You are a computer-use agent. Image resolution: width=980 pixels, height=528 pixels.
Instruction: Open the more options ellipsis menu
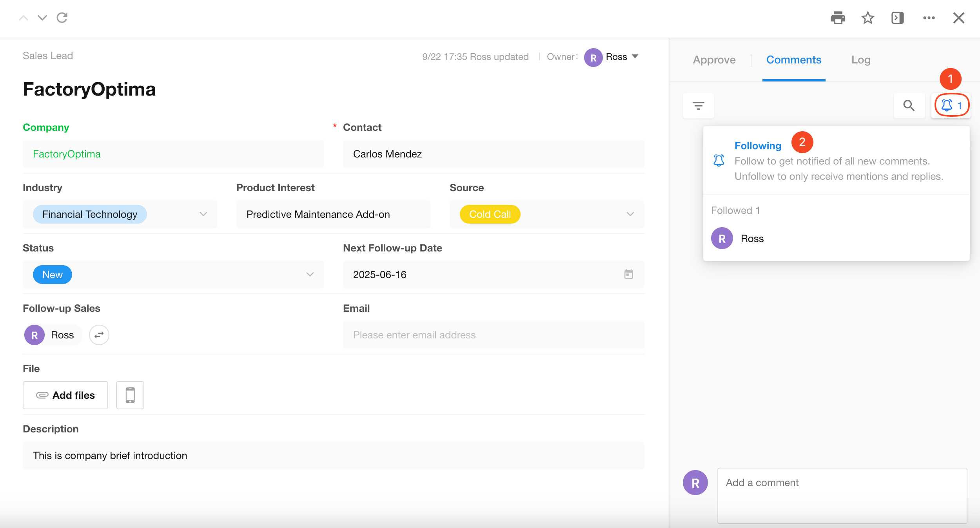(x=929, y=18)
